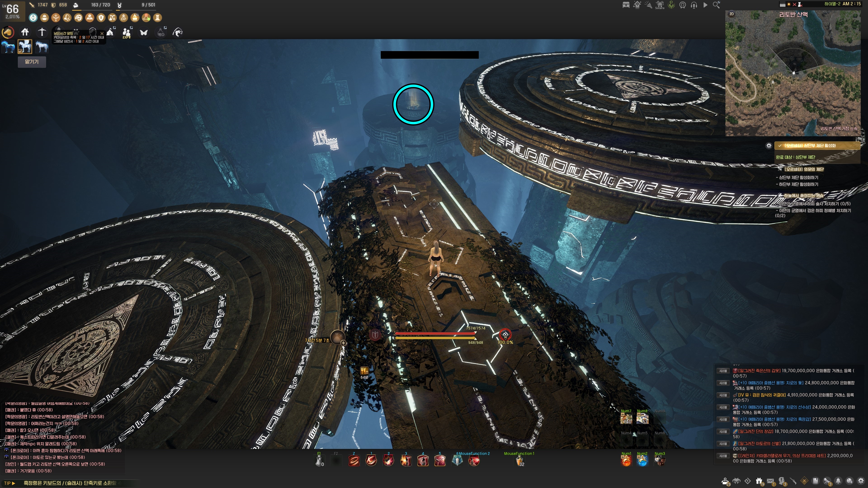Click the 시스템 chat tag label
The height and width of the screenshot is (488, 868).
(x=723, y=371)
